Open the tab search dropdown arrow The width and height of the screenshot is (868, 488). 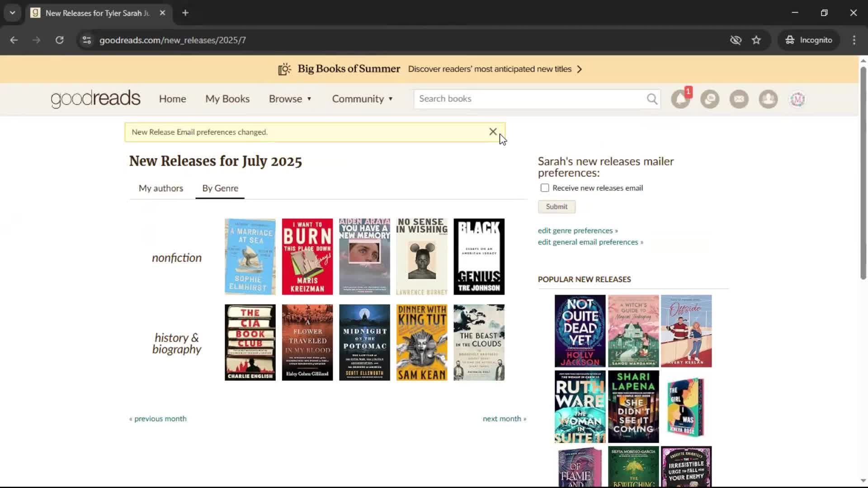12,13
